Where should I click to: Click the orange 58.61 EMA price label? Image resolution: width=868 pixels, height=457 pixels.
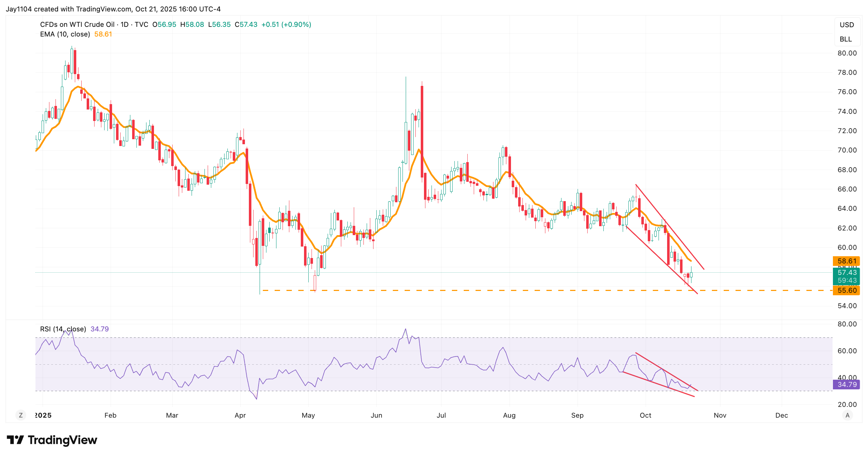point(847,261)
